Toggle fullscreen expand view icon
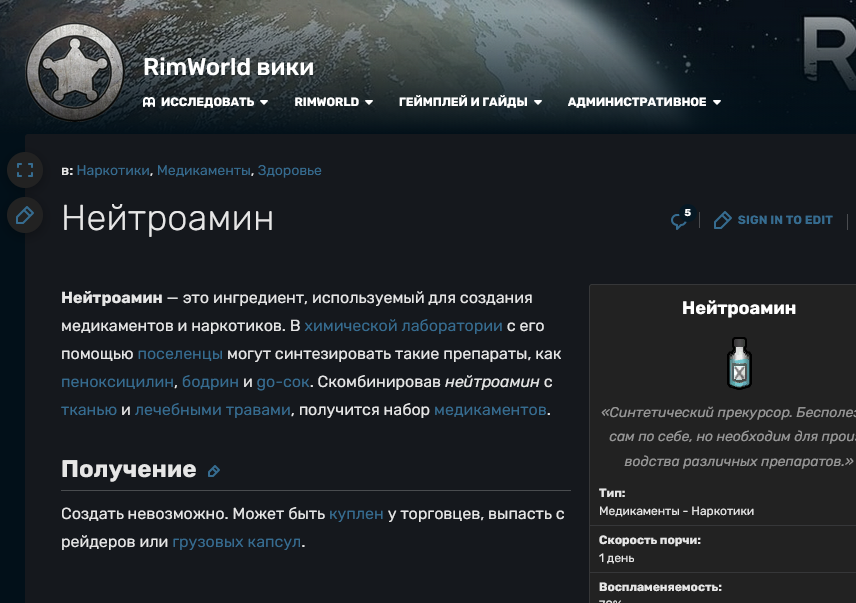 point(25,170)
